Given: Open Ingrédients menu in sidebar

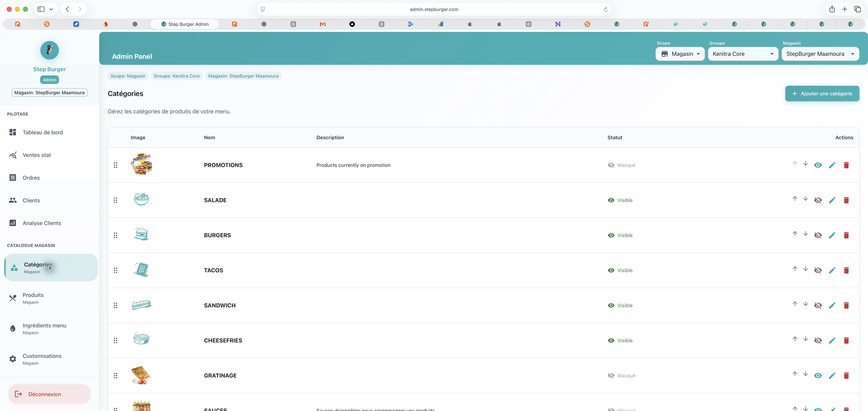Looking at the screenshot, I should (x=50, y=329).
